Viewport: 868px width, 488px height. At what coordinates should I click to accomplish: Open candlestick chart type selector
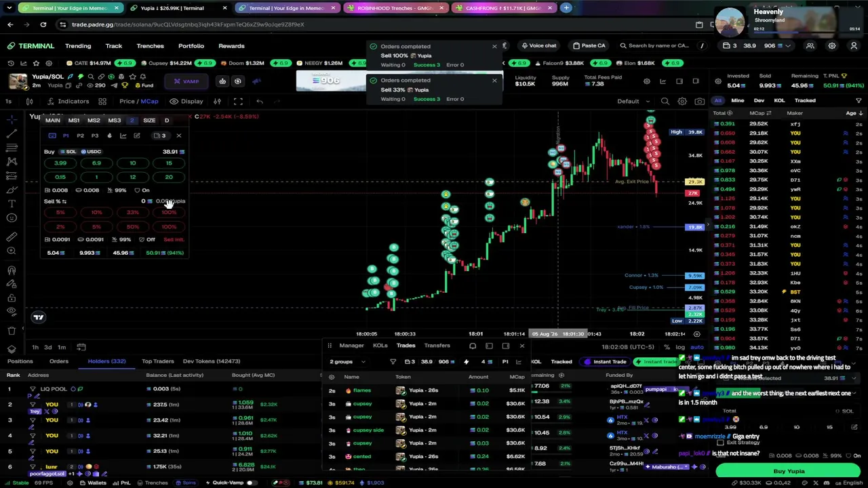pos(30,101)
